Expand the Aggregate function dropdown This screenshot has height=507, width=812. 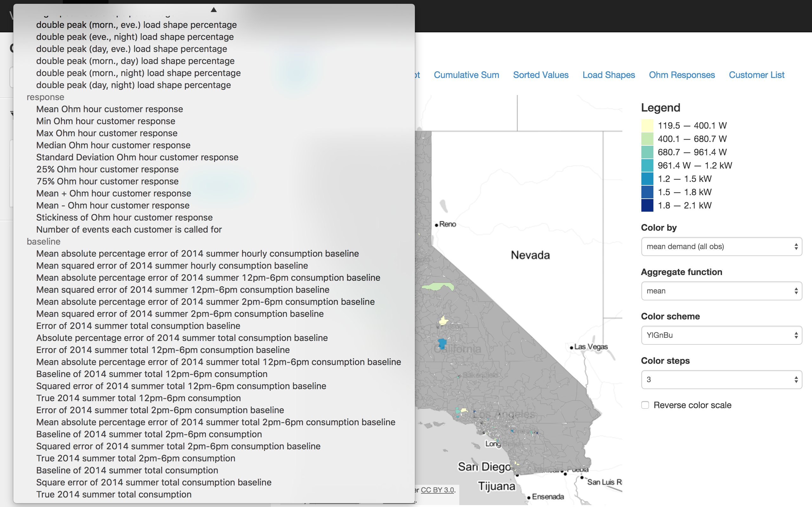tap(721, 291)
